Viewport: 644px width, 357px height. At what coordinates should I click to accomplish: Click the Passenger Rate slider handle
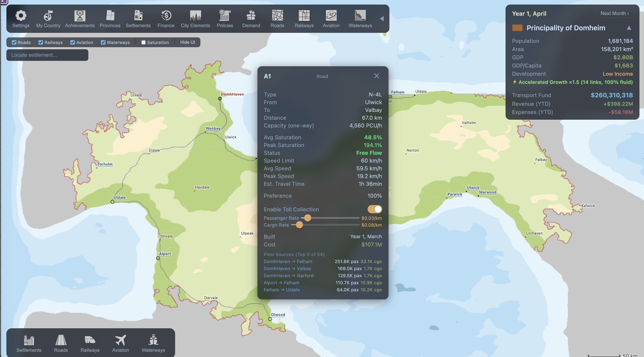coord(307,218)
